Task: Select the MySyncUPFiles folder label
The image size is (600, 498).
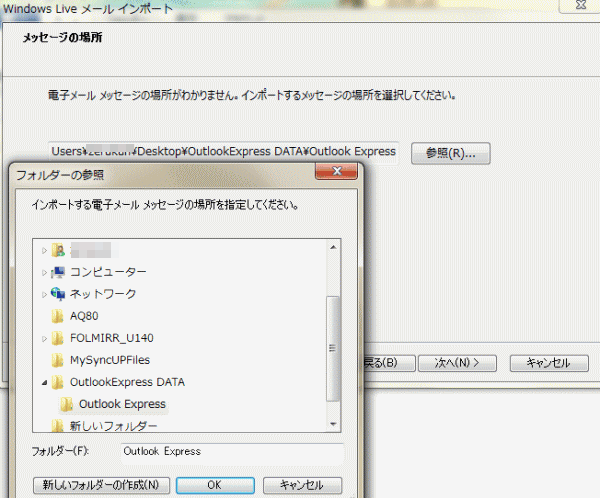Action: (110, 360)
